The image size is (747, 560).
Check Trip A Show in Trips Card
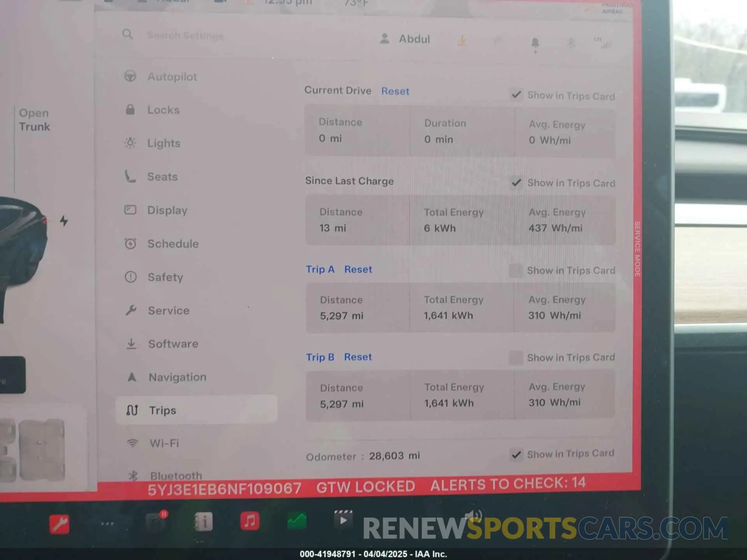(516, 270)
